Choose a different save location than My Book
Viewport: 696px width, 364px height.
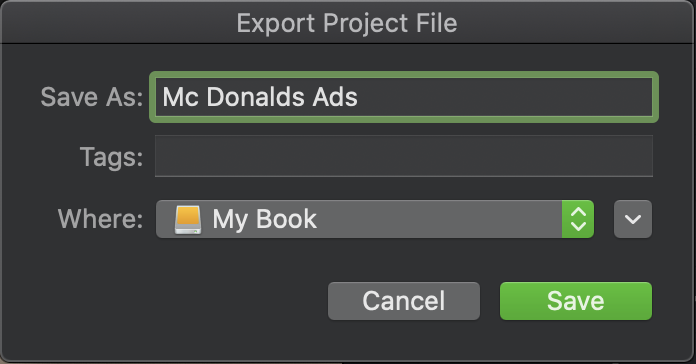[x=375, y=219]
